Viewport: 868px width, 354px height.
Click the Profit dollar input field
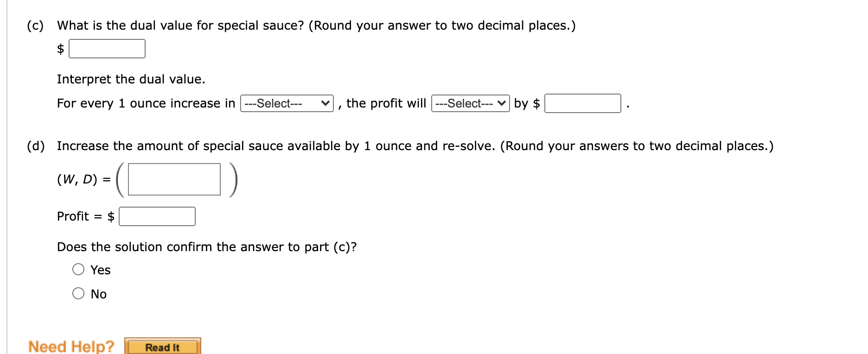pos(157,216)
